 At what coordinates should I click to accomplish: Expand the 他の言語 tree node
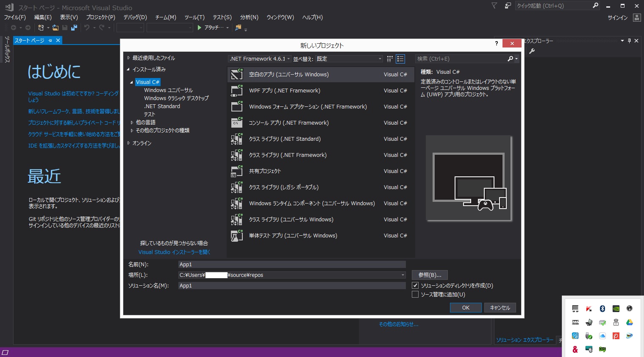[x=132, y=123]
